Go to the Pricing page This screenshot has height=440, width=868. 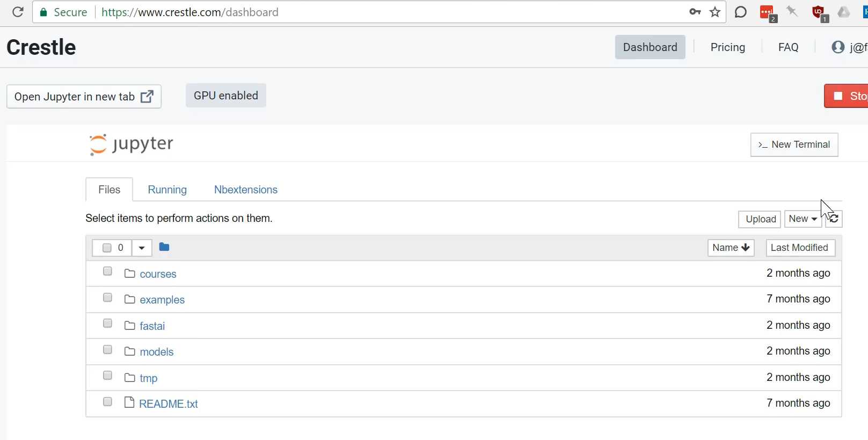(x=727, y=47)
